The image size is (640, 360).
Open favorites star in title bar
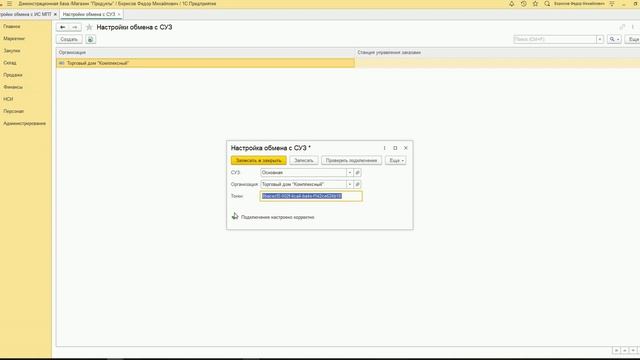tap(535, 4)
